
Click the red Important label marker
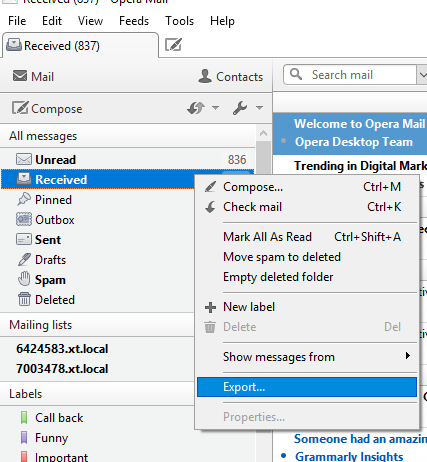click(x=24, y=457)
